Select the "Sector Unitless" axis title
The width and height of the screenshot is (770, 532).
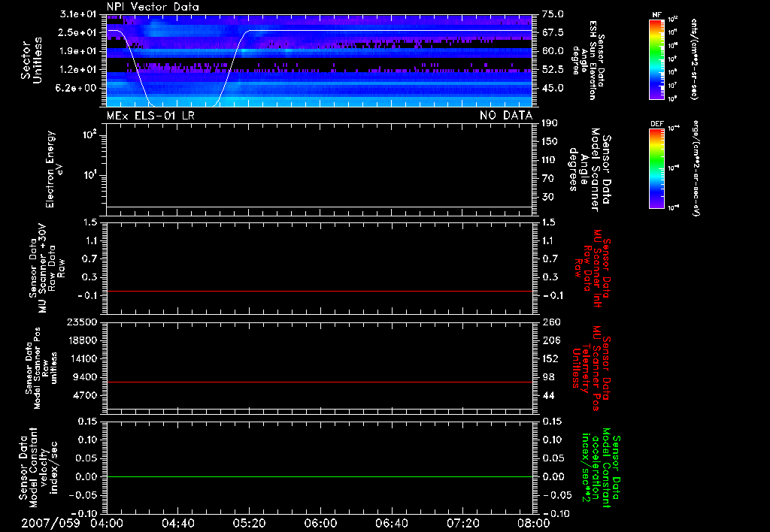[x=32, y=60]
